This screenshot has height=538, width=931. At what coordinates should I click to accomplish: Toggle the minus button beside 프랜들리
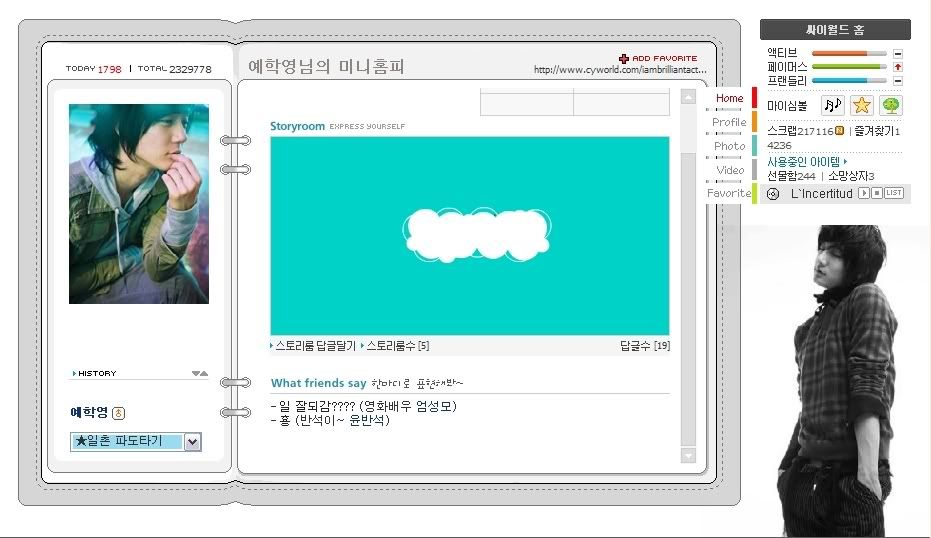pyautogui.click(x=898, y=80)
